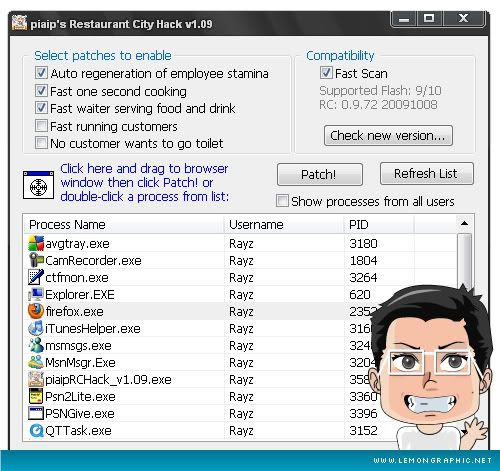
Task: Click the Refresh List button
Action: click(x=427, y=174)
